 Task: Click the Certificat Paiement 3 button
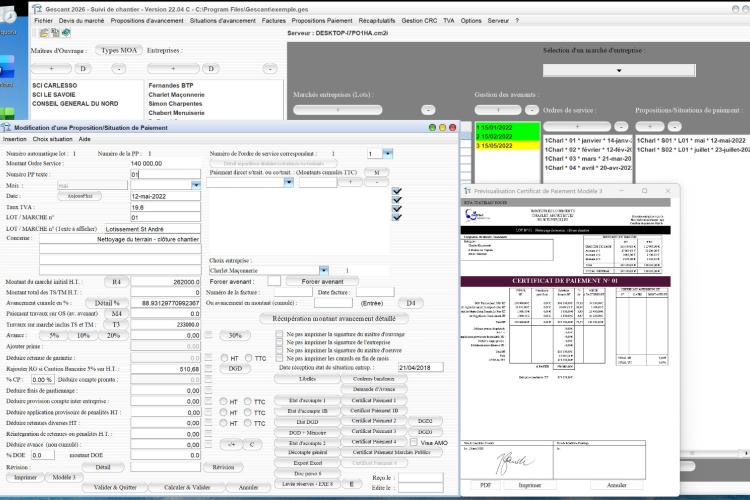[374, 431]
